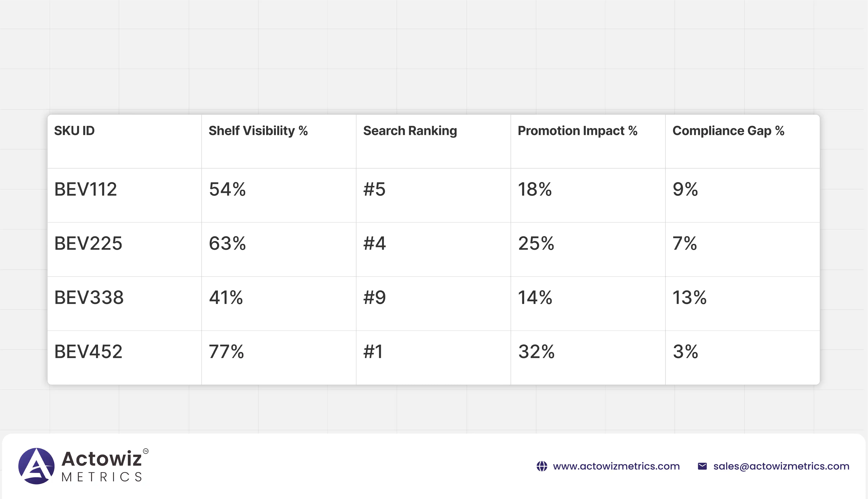Click the Actowiz Metrics logo emblem
The width and height of the screenshot is (868, 499).
pos(36,466)
